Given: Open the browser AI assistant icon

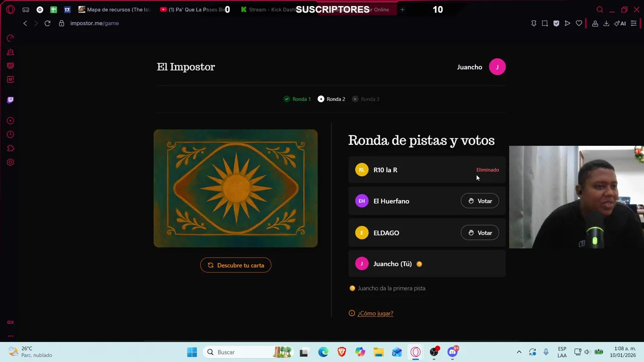Looking at the screenshot, I should click(620, 23).
